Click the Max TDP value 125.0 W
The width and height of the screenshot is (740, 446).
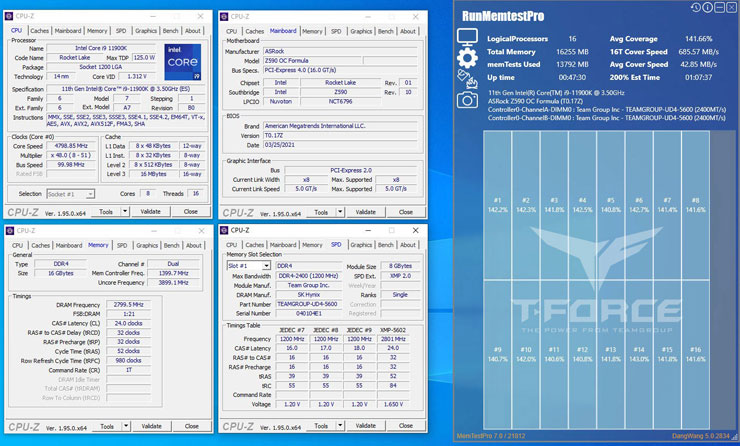(144, 57)
